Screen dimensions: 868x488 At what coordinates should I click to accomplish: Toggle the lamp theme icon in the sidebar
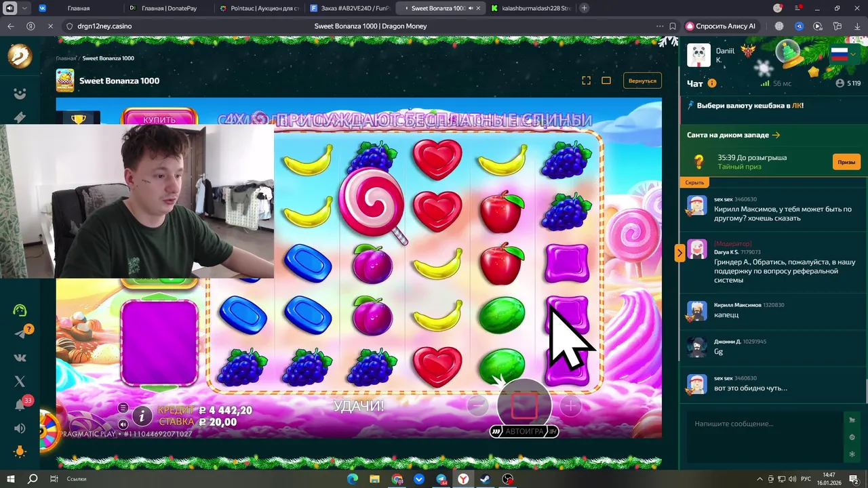pyautogui.click(x=20, y=451)
